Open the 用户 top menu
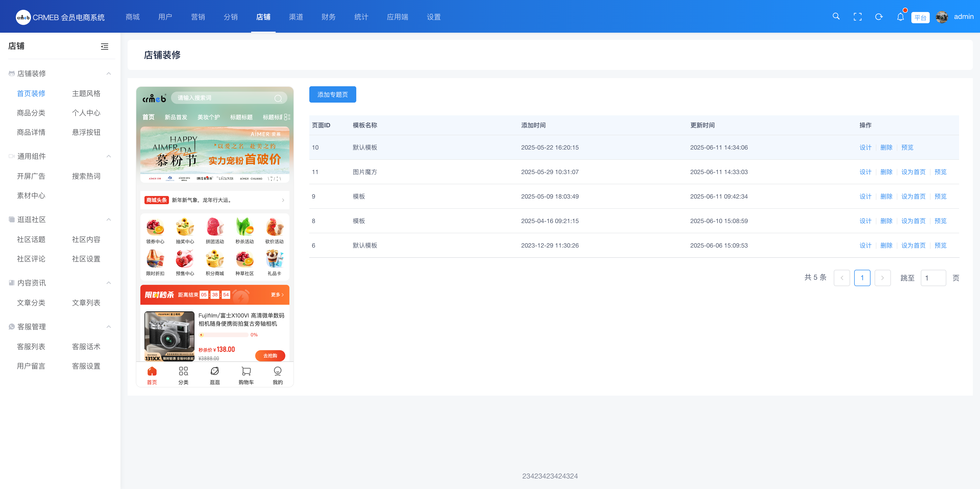980x489 pixels. click(x=165, y=17)
